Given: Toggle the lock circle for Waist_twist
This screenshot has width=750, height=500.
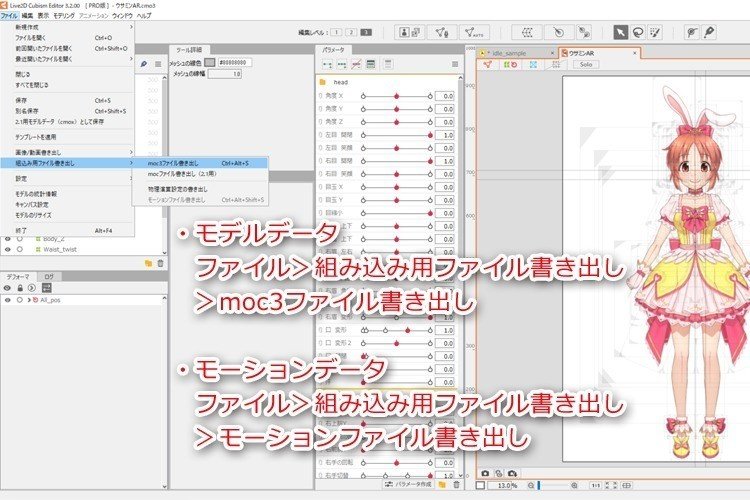Looking at the screenshot, I should [x=20, y=249].
